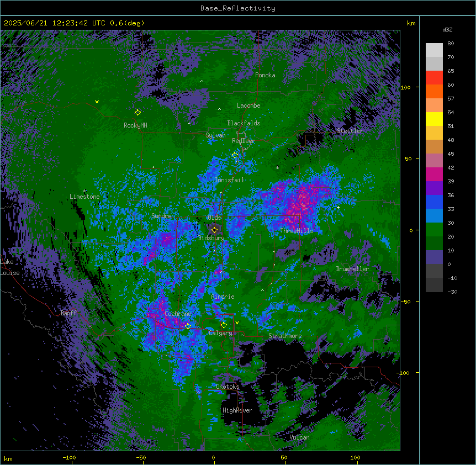Select the Limestone label
This screenshot has height=465, width=476.
pos(84,197)
